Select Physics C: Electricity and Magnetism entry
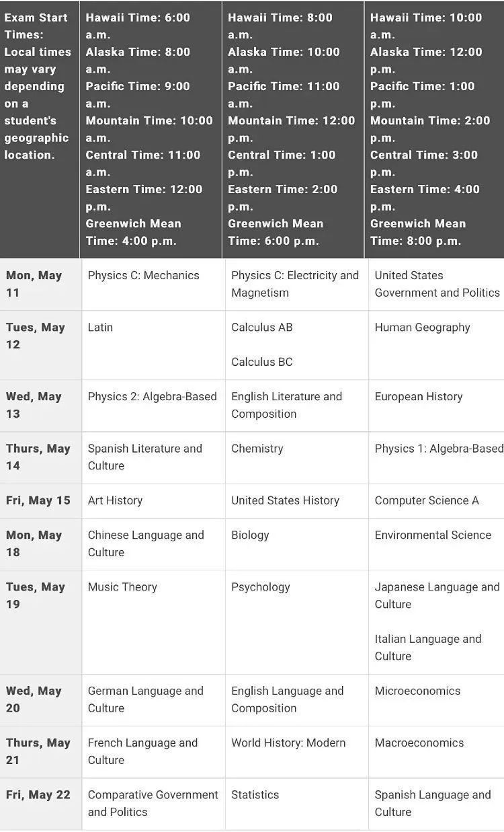 point(294,284)
